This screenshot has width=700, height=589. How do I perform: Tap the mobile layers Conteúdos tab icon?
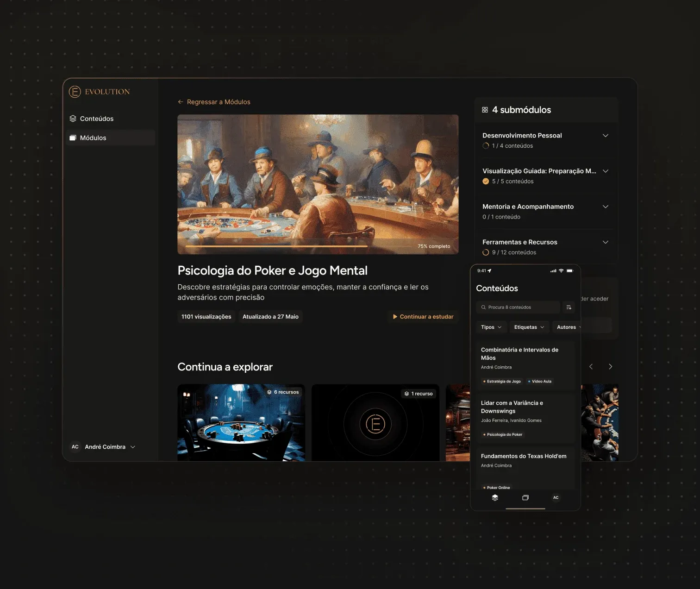[x=495, y=498]
